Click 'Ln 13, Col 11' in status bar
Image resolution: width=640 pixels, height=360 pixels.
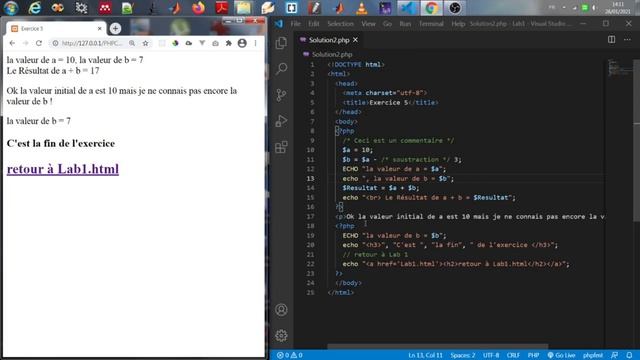425,355
